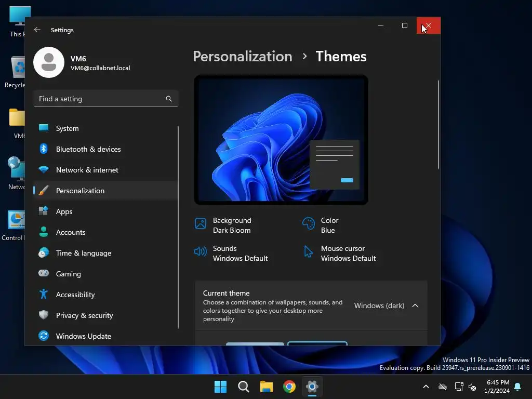532x399 pixels.
Task: Select Network & internet
Action: point(105,170)
